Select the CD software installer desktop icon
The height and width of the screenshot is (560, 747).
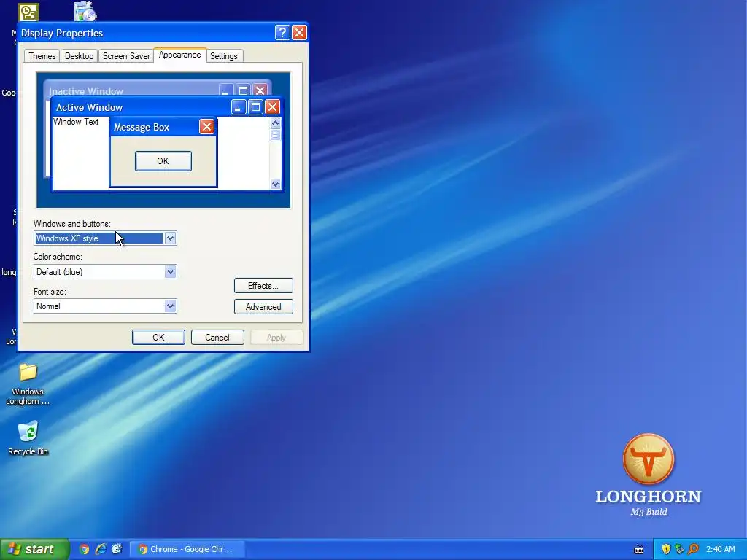point(85,12)
